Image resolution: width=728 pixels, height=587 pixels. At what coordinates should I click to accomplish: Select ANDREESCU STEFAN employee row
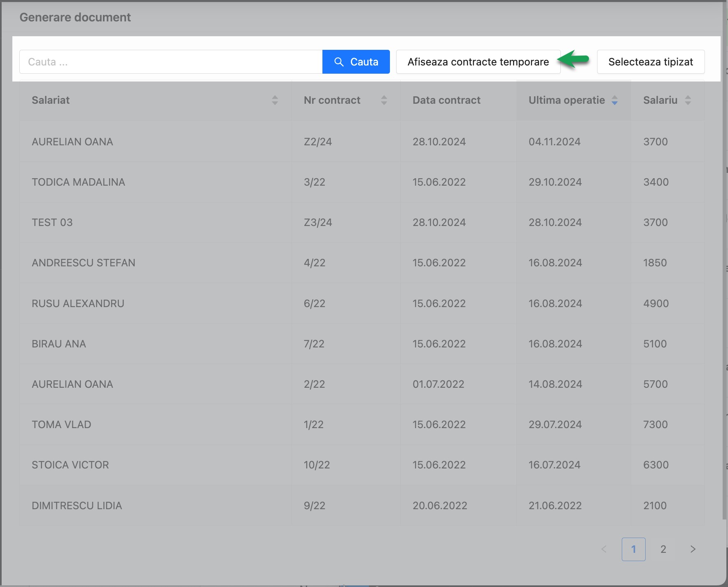(x=362, y=263)
